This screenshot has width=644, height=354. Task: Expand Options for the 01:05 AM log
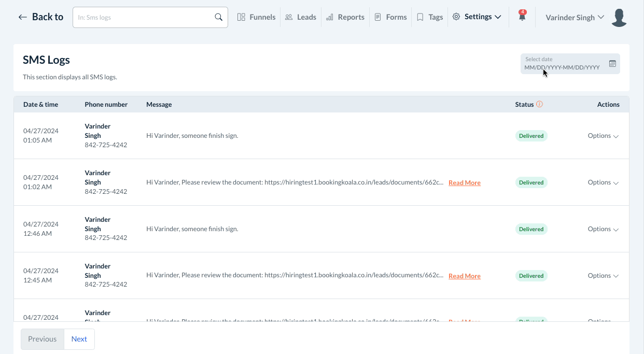click(603, 136)
